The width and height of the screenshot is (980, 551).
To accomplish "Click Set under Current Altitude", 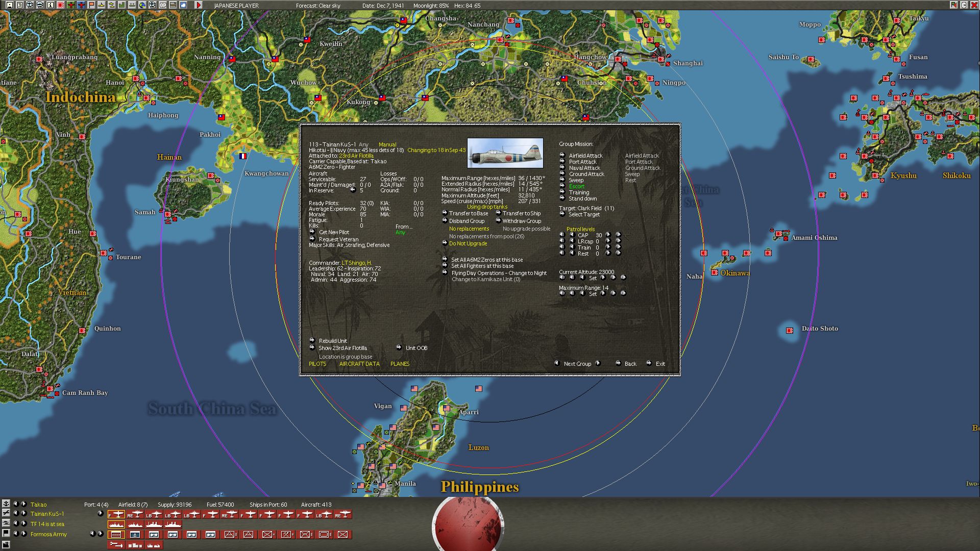I will tap(593, 278).
